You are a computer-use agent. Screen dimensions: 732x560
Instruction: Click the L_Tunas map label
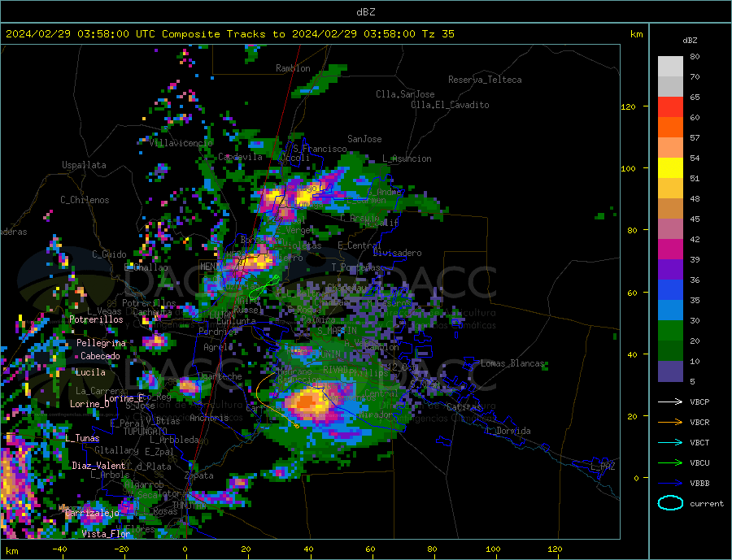[x=82, y=438]
